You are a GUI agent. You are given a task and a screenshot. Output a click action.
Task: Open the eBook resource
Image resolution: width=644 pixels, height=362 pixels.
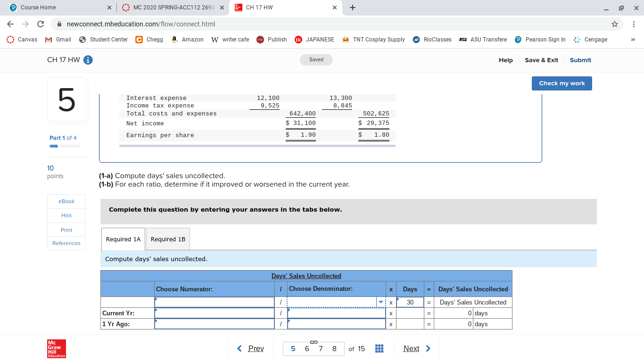click(66, 201)
